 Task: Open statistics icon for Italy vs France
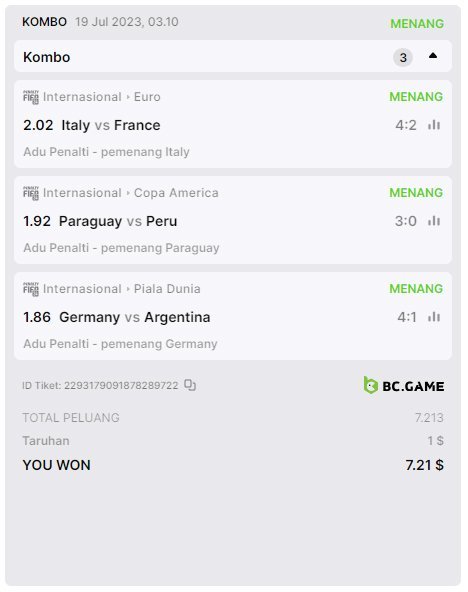click(434, 125)
